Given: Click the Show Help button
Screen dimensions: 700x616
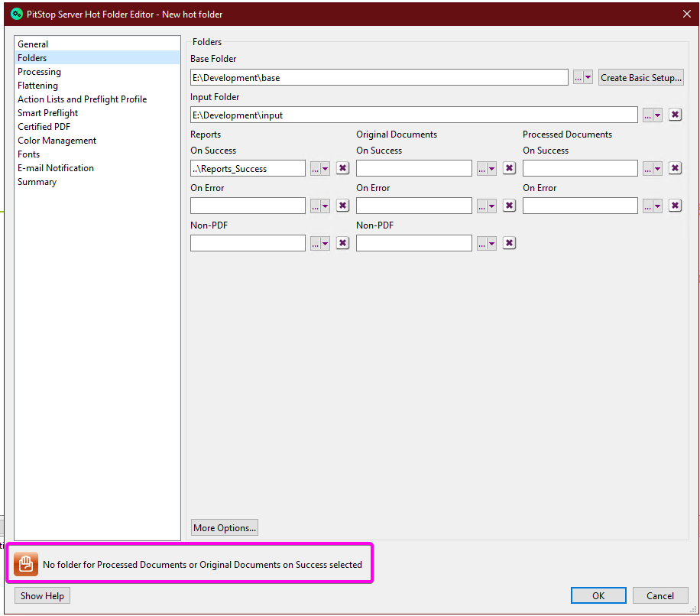Looking at the screenshot, I should click(x=42, y=596).
